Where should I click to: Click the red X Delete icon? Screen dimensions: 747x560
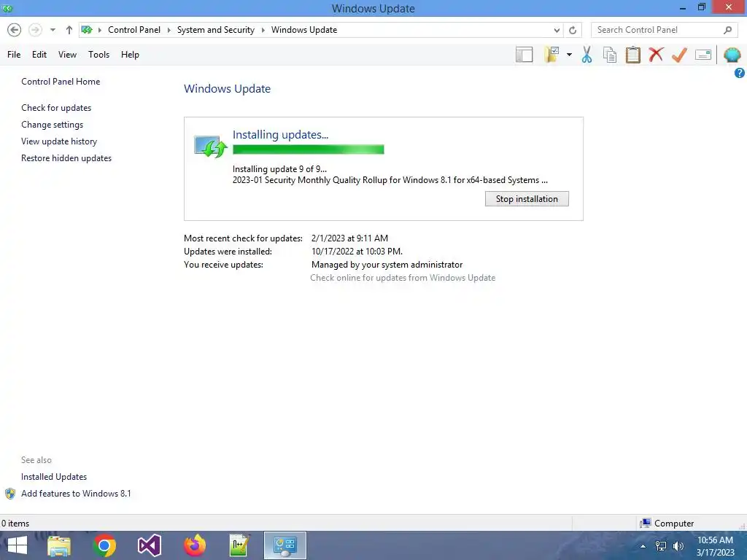[656, 55]
